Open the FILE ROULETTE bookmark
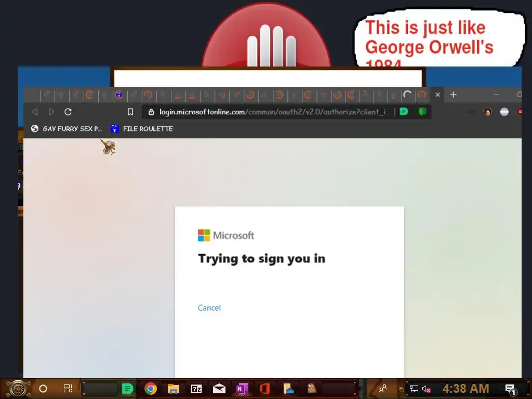Screen dimensions: 532x399 (142, 129)
